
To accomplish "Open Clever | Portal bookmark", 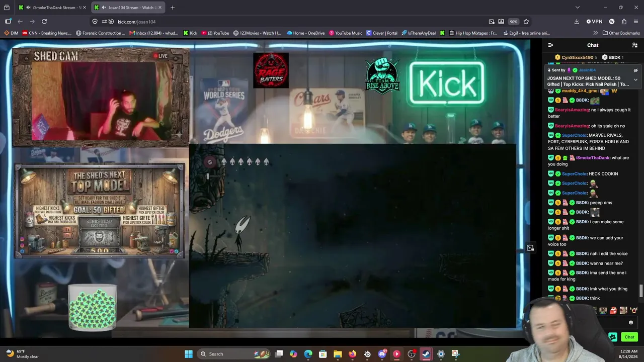I will click(x=382, y=33).
